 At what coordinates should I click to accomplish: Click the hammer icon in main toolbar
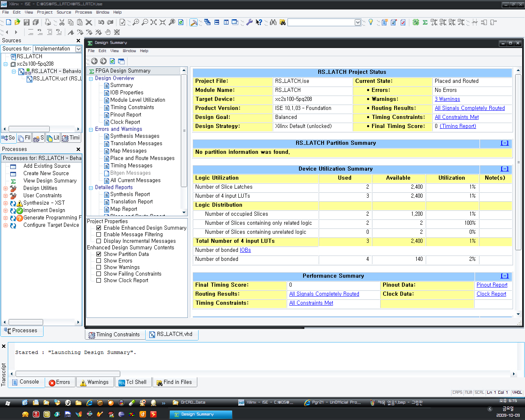[194, 22]
